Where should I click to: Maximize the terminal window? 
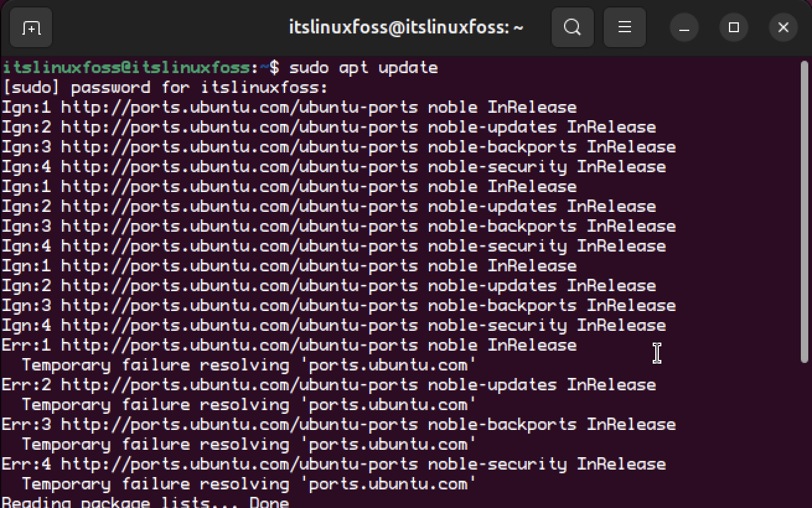click(x=733, y=27)
